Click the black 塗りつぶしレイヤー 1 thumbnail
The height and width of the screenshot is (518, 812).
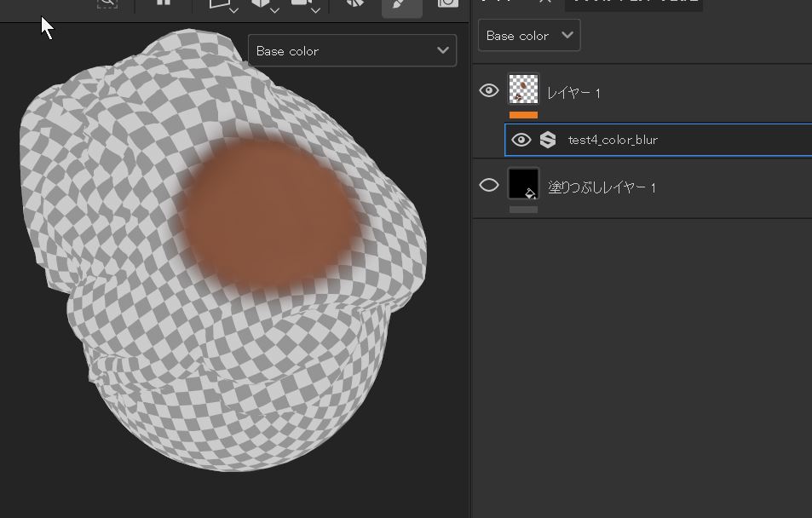[523, 183]
